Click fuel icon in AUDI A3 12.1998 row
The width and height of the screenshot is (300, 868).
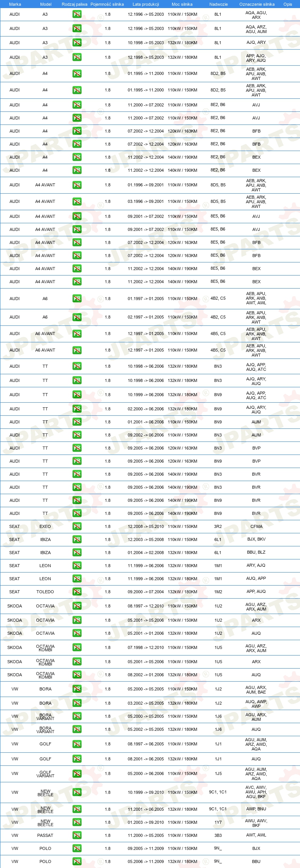(77, 57)
